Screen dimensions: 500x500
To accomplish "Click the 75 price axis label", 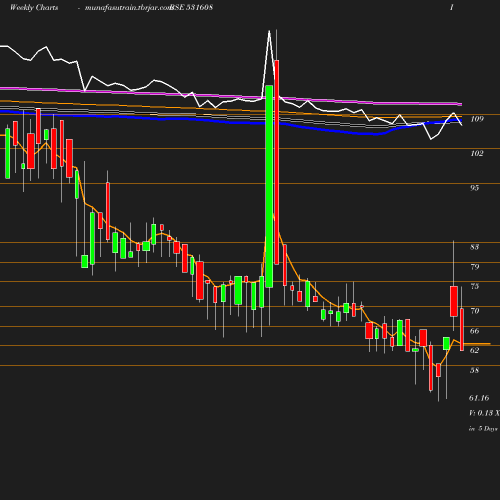I will pyautogui.click(x=475, y=286).
